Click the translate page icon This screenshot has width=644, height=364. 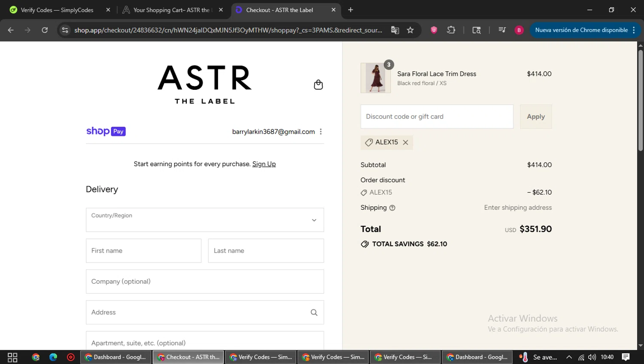tap(395, 30)
